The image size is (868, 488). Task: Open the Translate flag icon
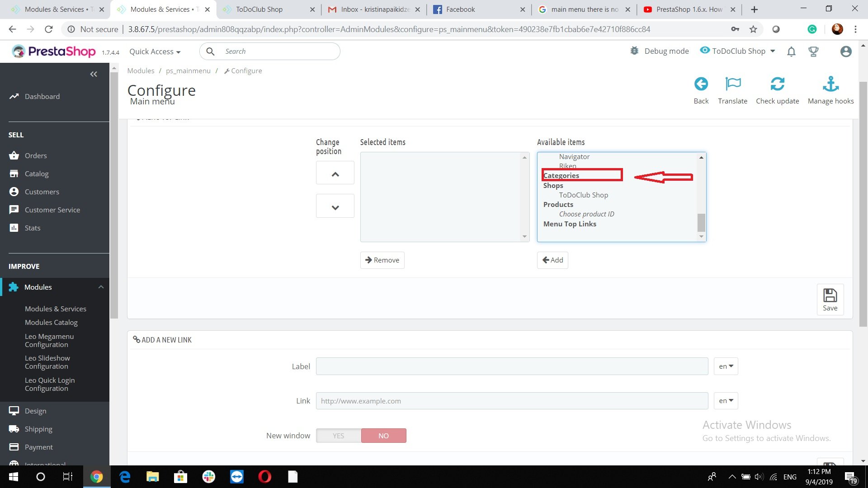coord(732,84)
